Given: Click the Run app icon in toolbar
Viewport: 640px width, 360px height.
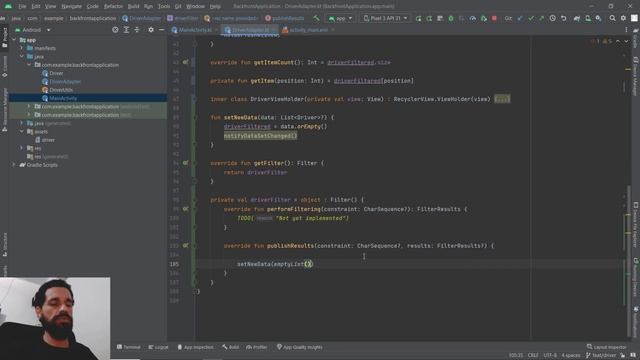Looking at the screenshot, I should [x=418, y=18].
